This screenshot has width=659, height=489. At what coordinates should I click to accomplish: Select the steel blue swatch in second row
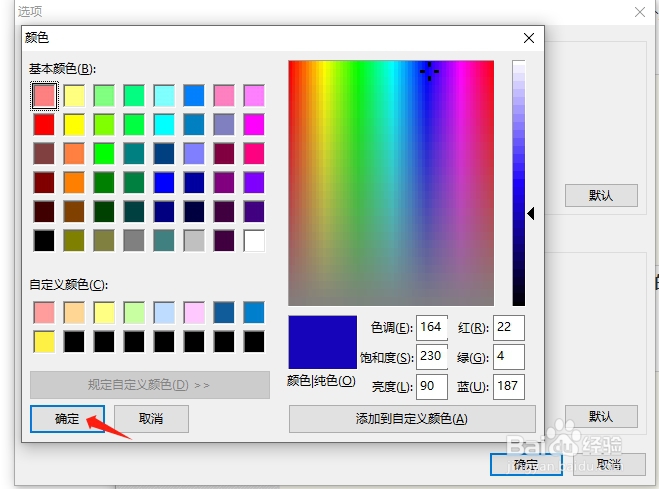pos(194,125)
